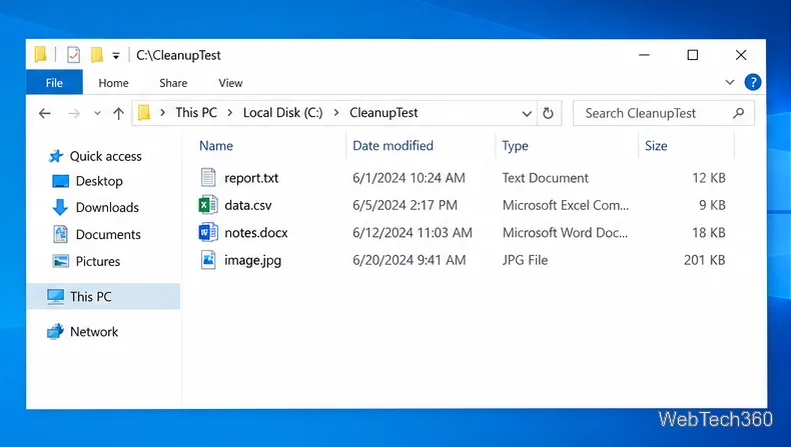Click the search magnifier icon
Viewport: 791px width, 447px height.
pos(739,113)
